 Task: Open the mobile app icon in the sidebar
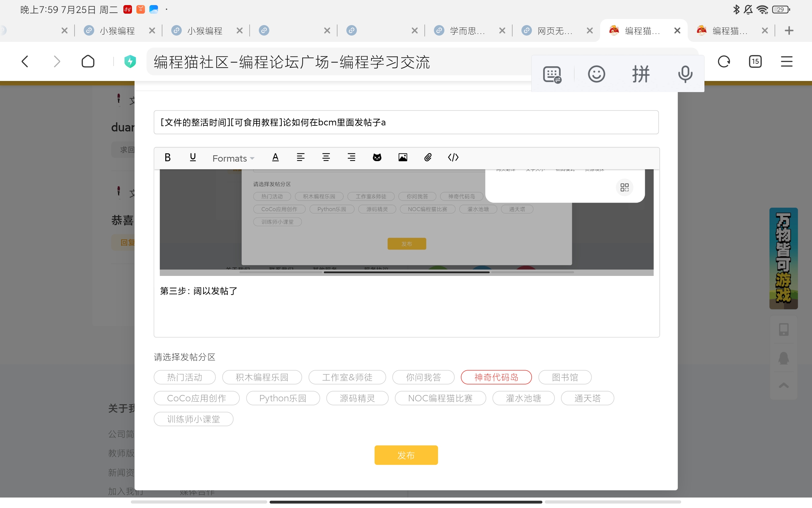(783, 329)
